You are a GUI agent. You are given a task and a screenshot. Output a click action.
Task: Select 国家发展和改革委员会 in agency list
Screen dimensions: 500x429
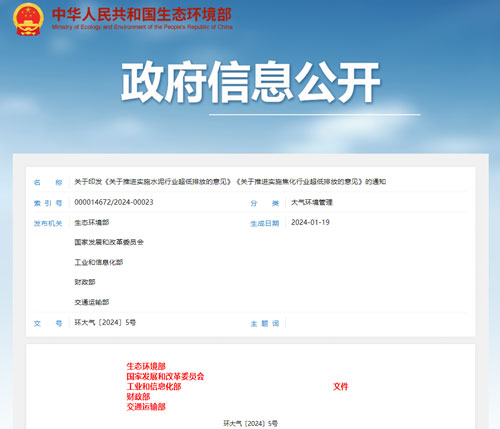109,242
